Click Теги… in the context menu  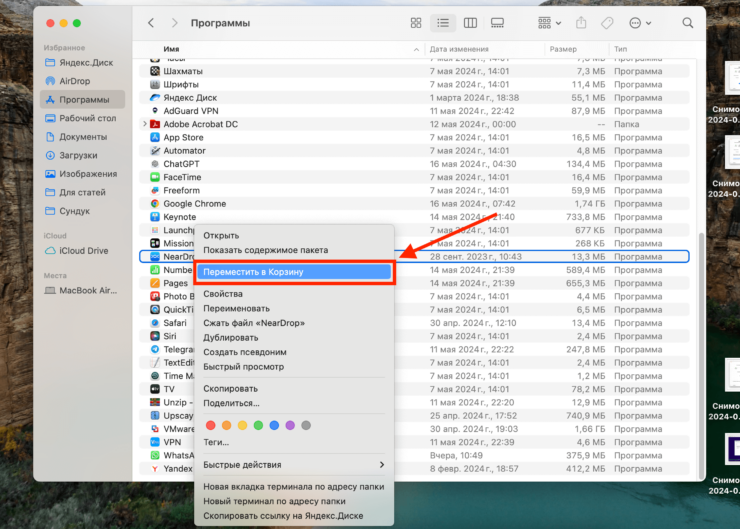pyautogui.click(x=216, y=442)
